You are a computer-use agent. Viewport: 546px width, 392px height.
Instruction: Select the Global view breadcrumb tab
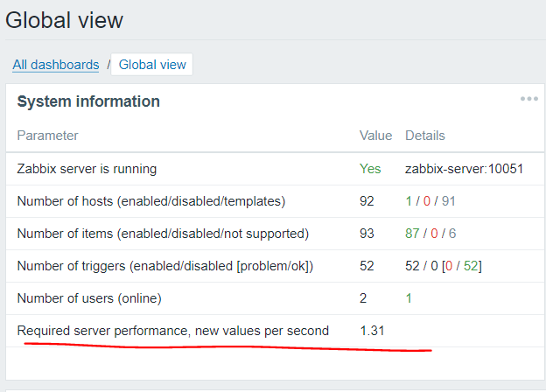click(152, 65)
